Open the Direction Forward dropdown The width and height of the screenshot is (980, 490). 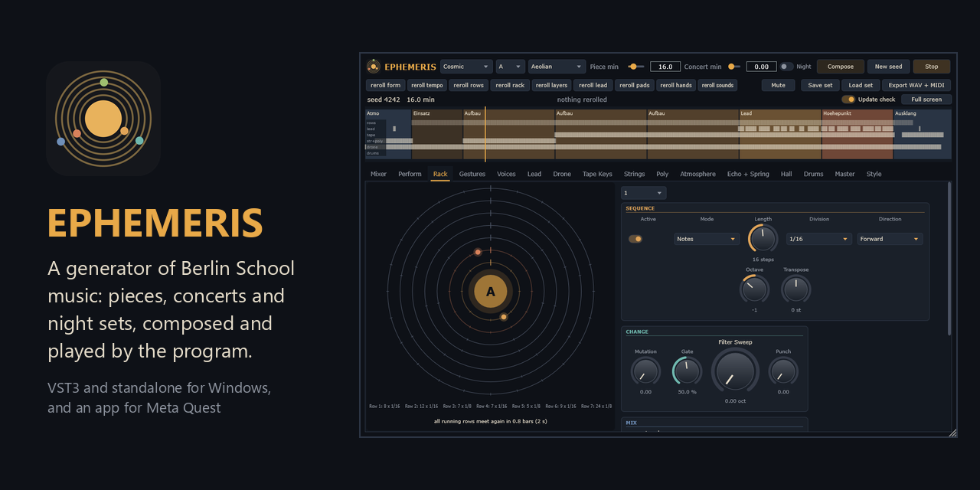pos(890,239)
